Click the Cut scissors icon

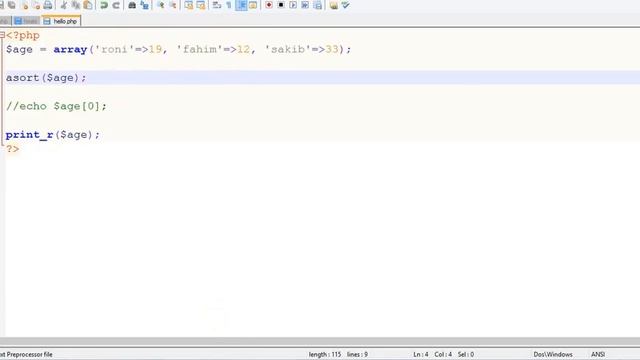coord(64,5)
